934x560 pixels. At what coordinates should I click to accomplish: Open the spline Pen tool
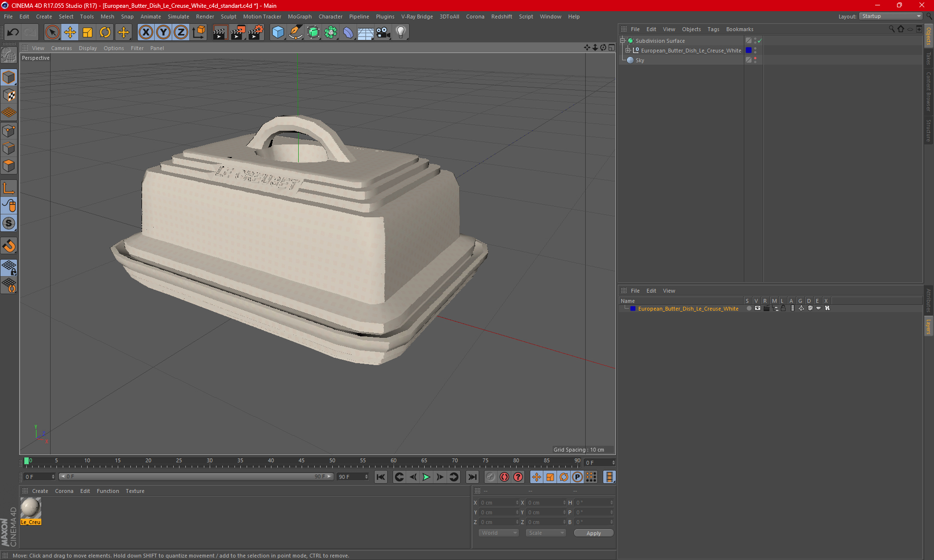pyautogui.click(x=296, y=33)
